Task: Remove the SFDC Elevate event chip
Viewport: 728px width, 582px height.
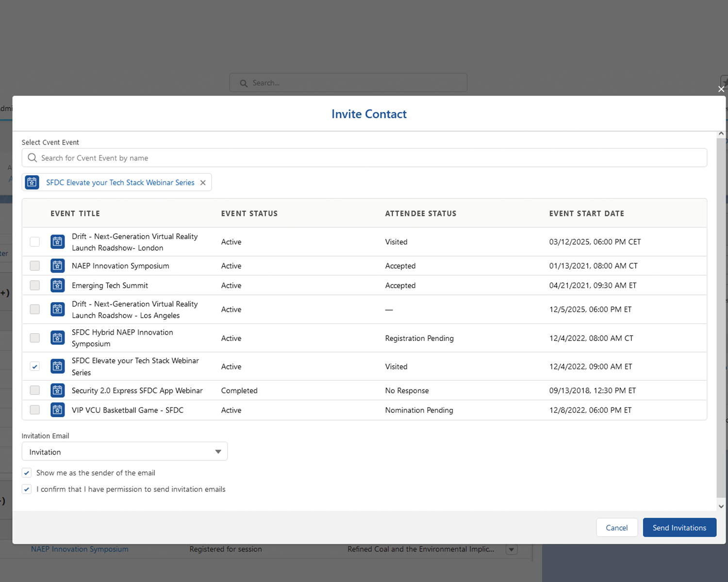Action: (x=203, y=182)
